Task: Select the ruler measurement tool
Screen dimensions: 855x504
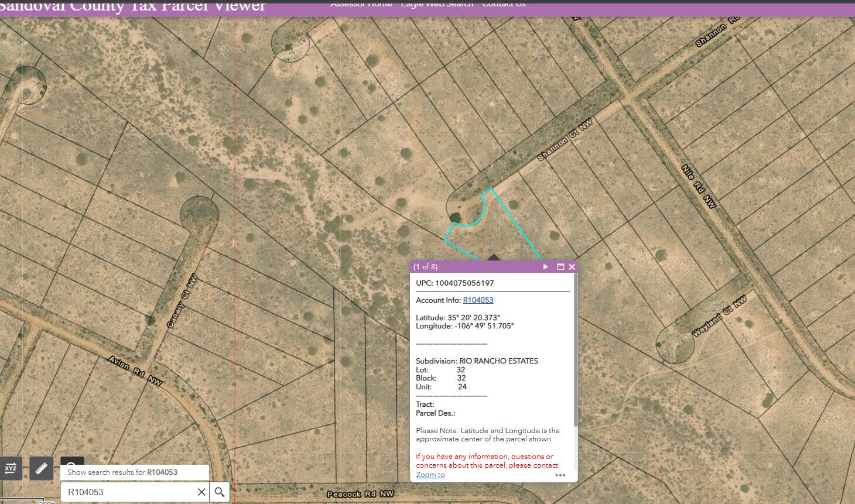Action: pos(41,468)
